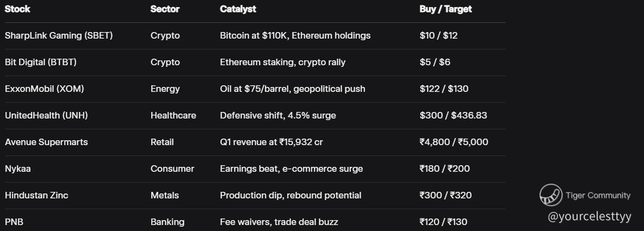This screenshot has width=644, height=231.
Task: Click the Bit Digital (BTBT) stock cell
Action: (41, 62)
